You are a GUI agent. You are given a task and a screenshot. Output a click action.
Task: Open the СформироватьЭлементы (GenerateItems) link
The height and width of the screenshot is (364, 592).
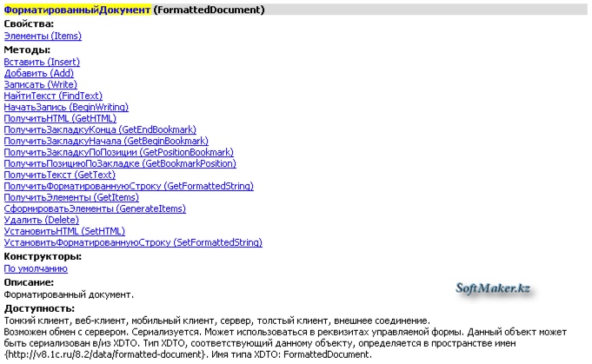pyautogui.click(x=95, y=209)
